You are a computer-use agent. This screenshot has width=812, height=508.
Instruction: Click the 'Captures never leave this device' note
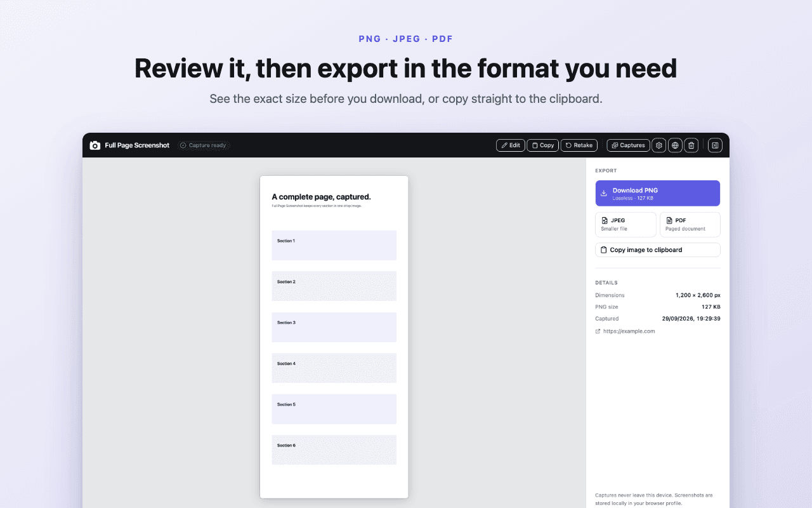[654, 499]
